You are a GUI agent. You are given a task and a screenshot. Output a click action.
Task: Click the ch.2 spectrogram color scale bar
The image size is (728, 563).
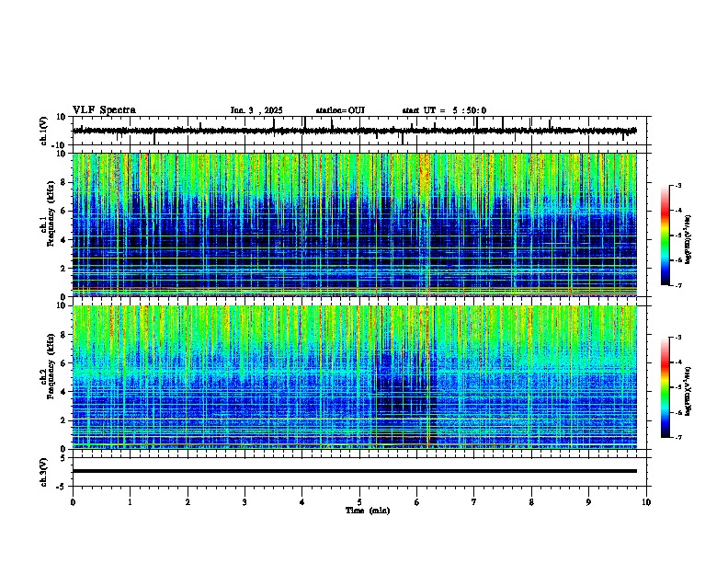665,387
